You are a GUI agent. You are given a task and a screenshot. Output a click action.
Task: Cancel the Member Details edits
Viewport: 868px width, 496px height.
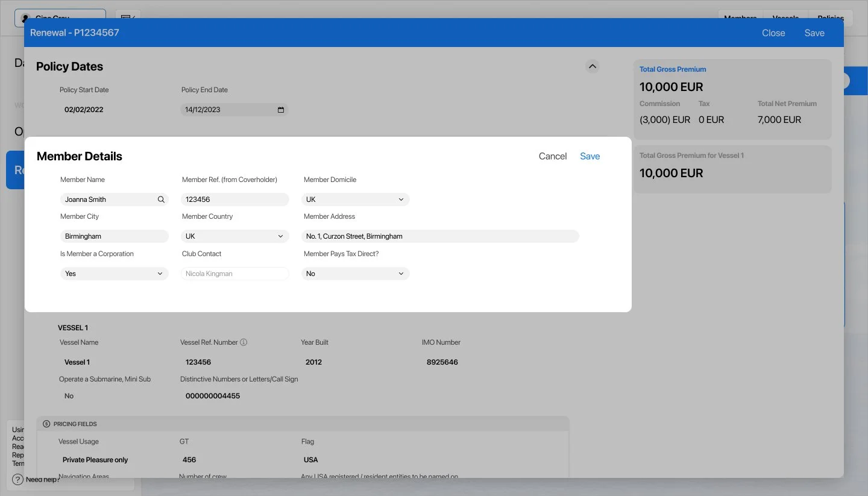pos(553,156)
